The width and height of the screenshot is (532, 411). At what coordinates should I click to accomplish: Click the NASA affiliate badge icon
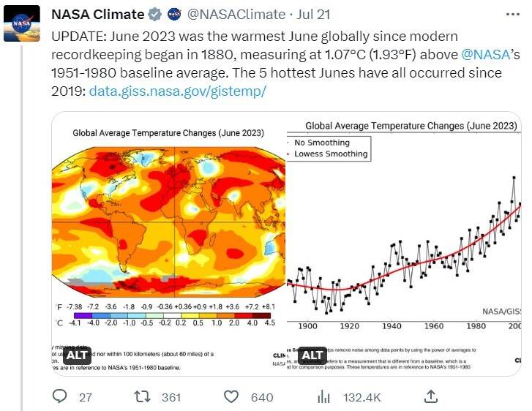(174, 15)
